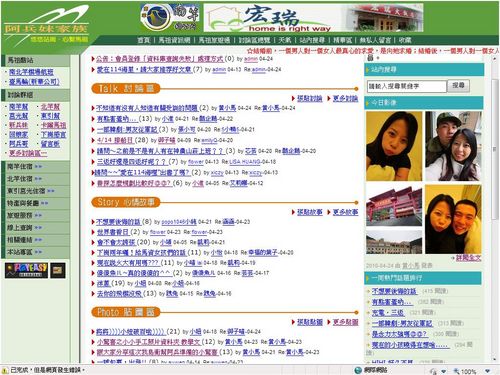500x375 pixels.
Task: Open LISA HUANG reply author link
Action: pyautogui.click(x=245, y=162)
